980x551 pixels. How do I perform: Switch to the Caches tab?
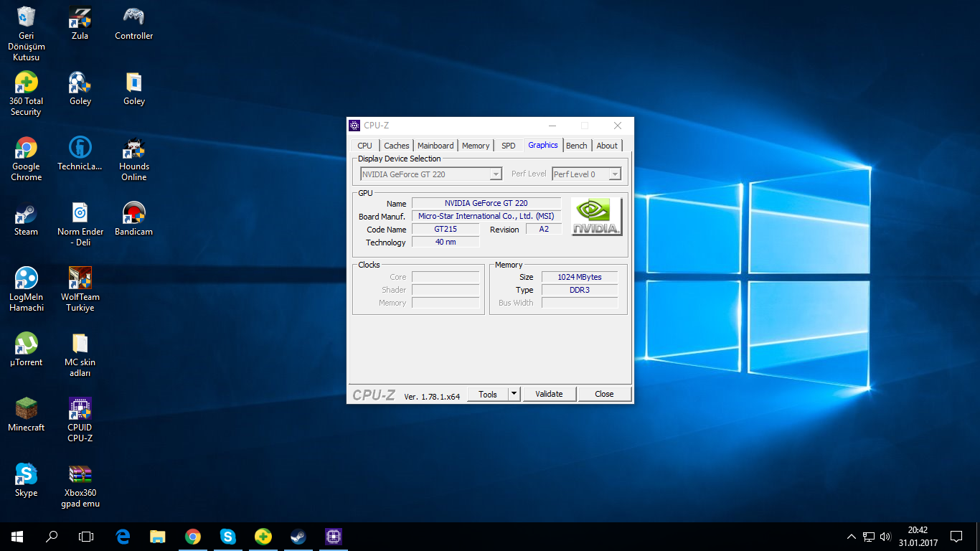click(397, 146)
